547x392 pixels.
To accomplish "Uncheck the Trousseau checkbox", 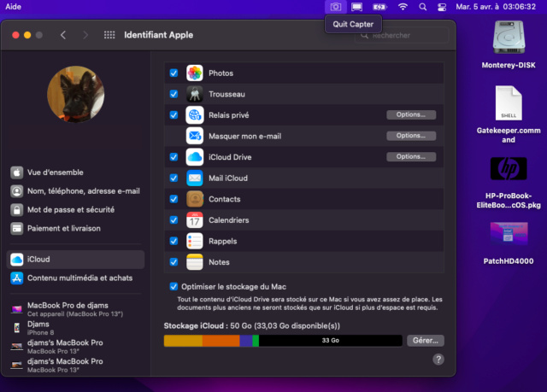I will click(174, 94).
